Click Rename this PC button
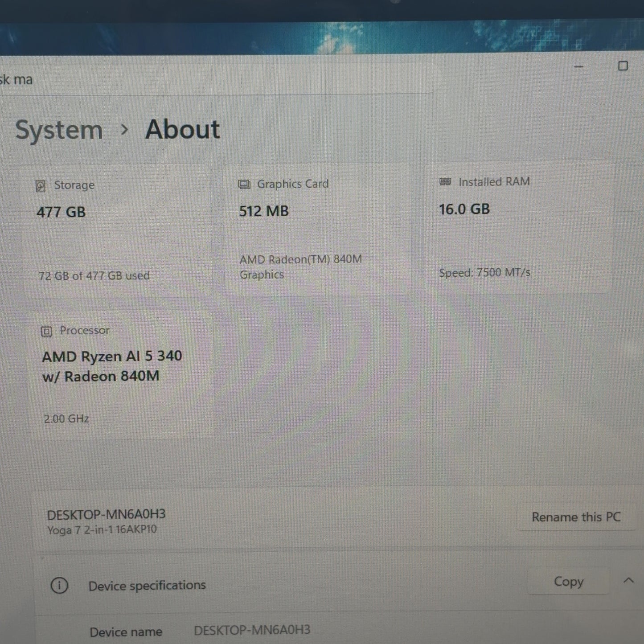 576,517
